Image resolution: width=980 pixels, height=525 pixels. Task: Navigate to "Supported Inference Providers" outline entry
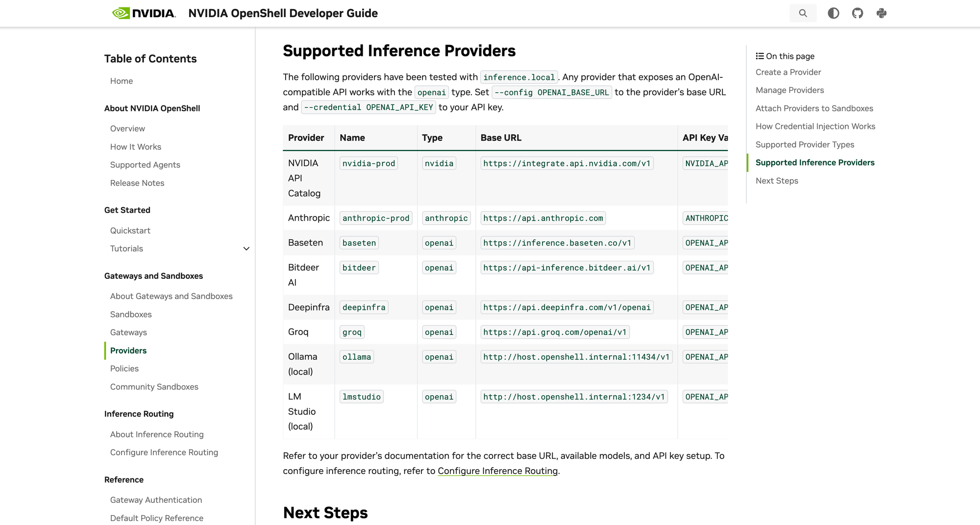(x=815, y=162)
